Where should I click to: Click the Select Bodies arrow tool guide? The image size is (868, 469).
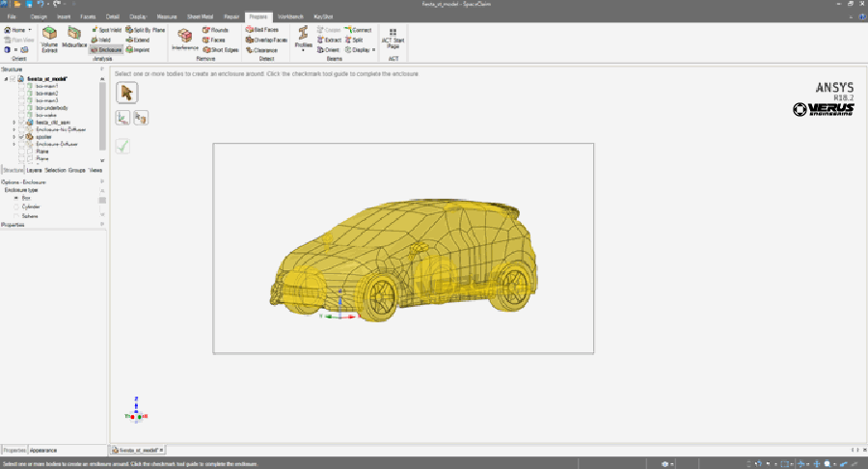[x=126, y=93]
